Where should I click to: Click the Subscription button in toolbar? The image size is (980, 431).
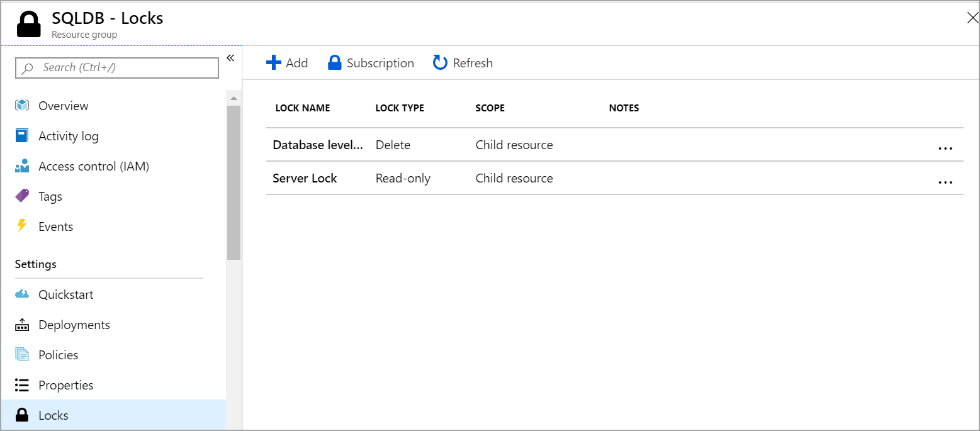[371, 63]
